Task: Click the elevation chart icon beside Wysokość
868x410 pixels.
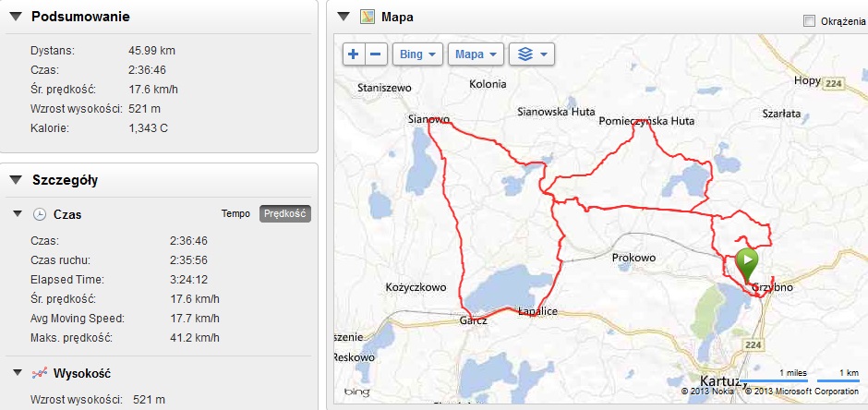Action: (x=40, y=373)
